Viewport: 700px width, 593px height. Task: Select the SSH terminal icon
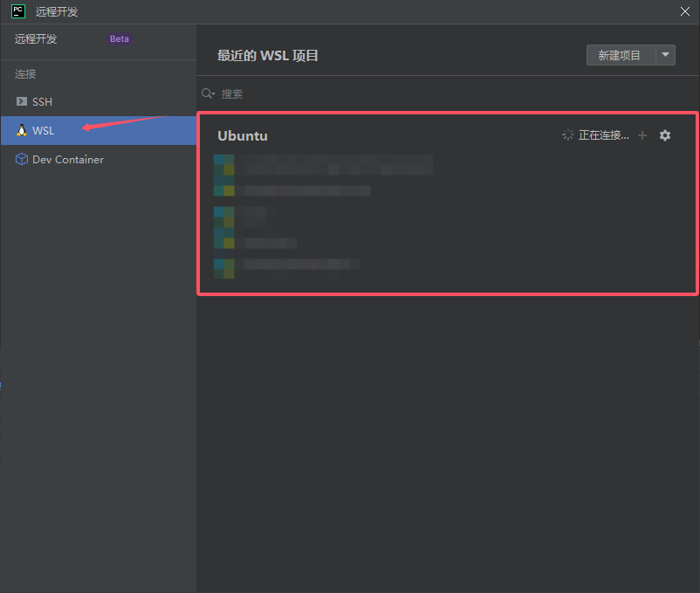tap(22, 101)
